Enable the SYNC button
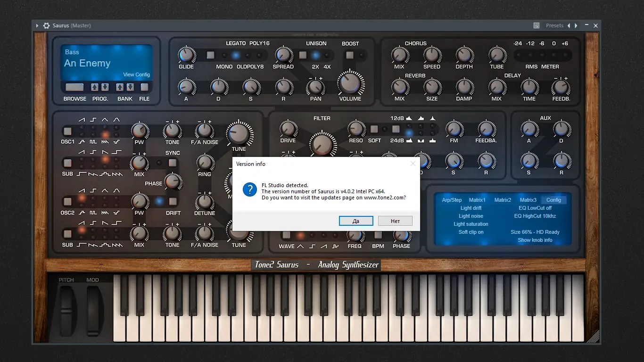Image resolution: width=644 pixels, height=362 pixels. (x=173, y=163)
